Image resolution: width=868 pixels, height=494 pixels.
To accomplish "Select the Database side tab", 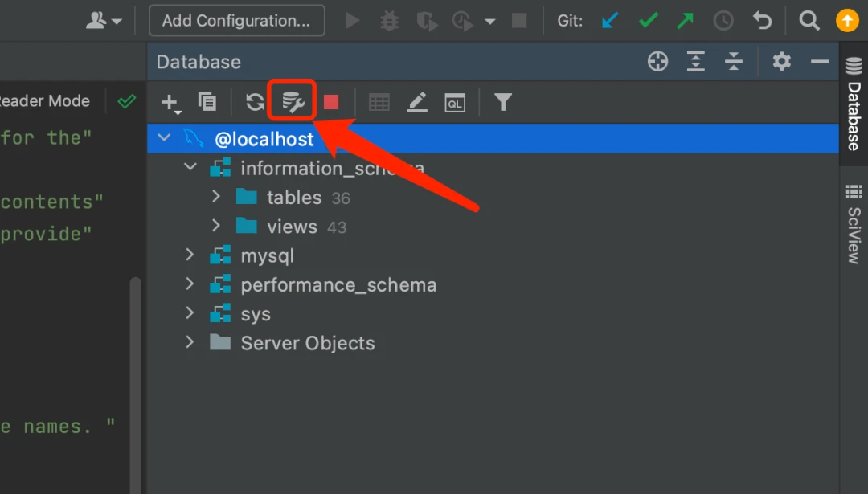I will (854, 104).
